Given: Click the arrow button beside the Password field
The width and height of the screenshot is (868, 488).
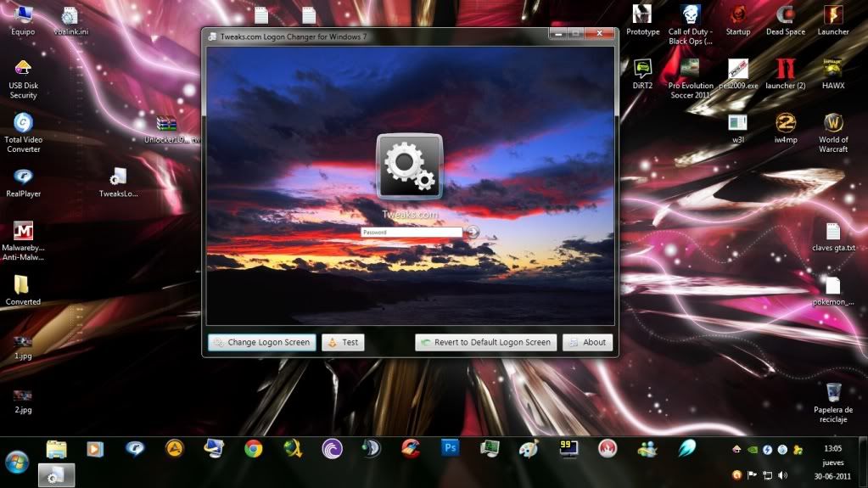Looking at the screenshot, I should [x=473, y=232].
